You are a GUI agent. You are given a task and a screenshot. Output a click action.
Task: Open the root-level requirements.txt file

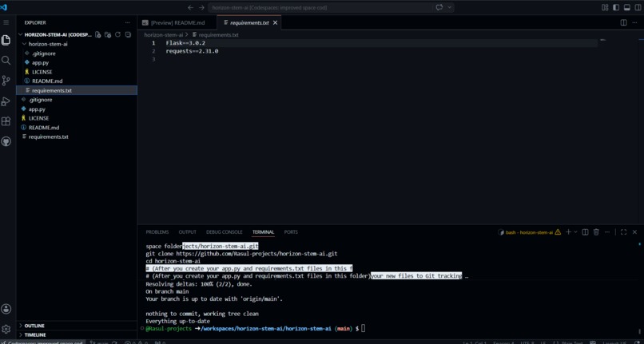(48, 136)
